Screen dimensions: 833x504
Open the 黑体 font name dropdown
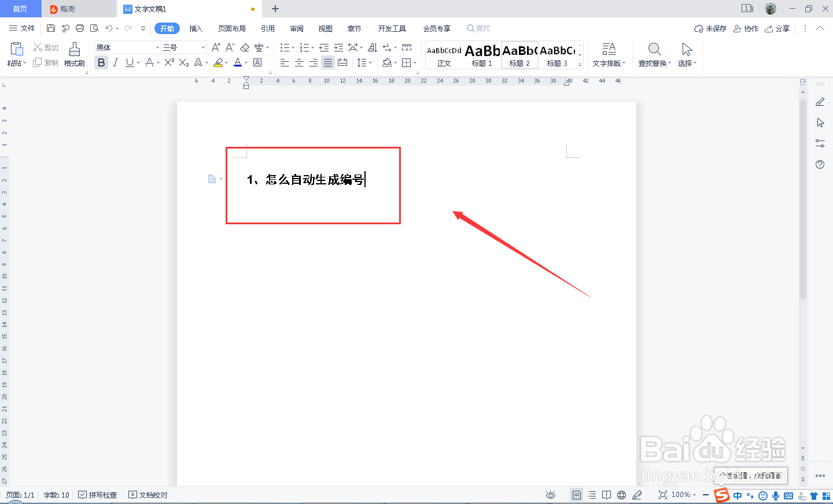point(156,47)
